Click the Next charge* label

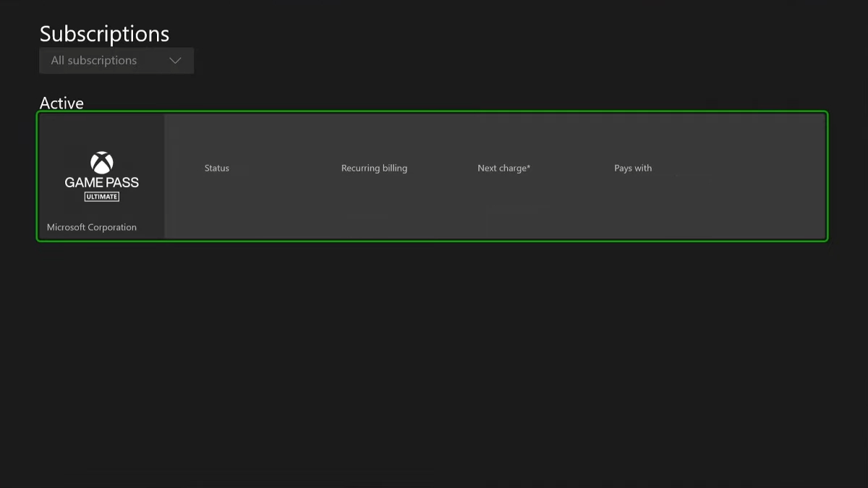pos(503,168)
